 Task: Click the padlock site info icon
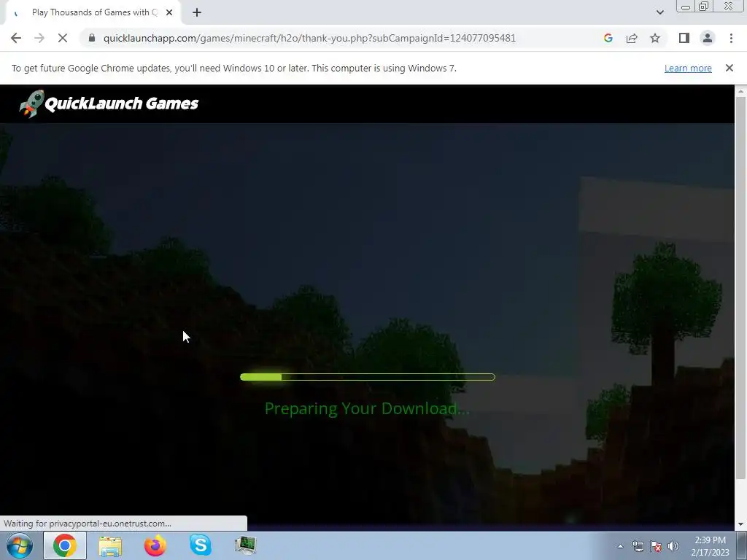tap(92, 38)
